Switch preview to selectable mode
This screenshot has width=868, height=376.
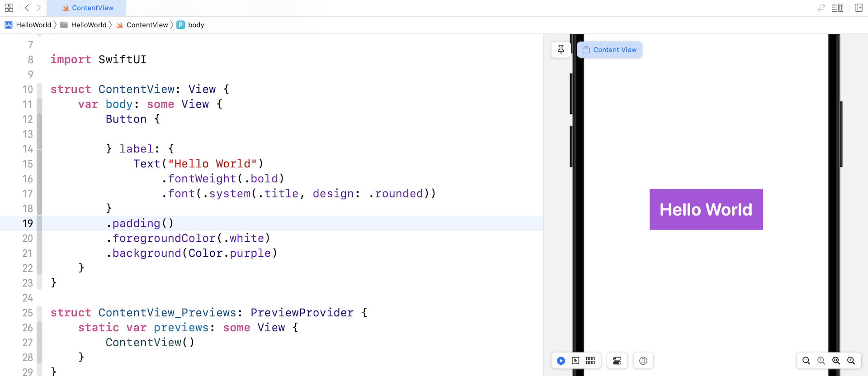[576, 361]
